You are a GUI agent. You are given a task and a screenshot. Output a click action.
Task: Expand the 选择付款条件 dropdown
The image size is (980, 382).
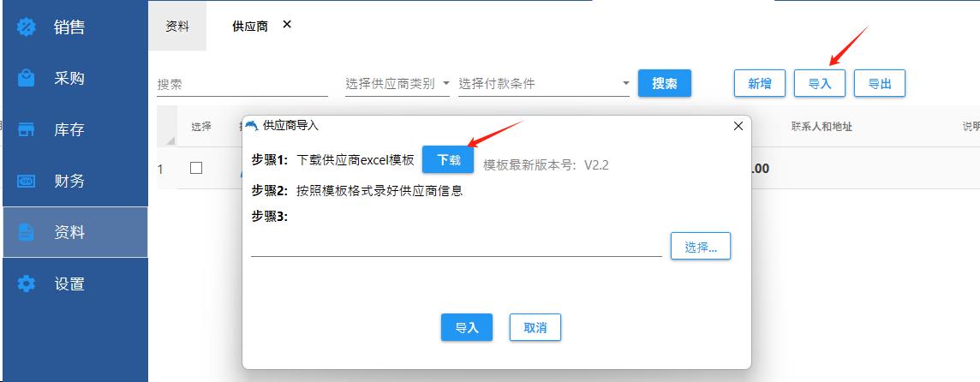(x=544, y=83)
